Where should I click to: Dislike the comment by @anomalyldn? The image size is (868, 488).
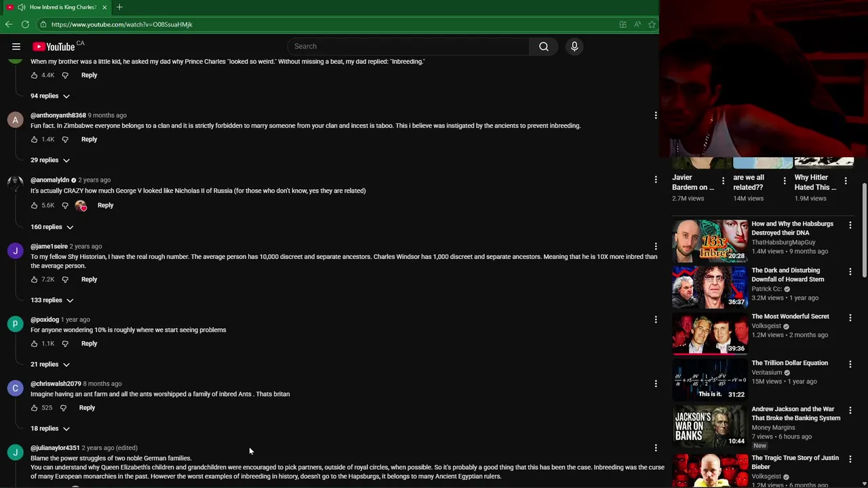coord(65,205)
